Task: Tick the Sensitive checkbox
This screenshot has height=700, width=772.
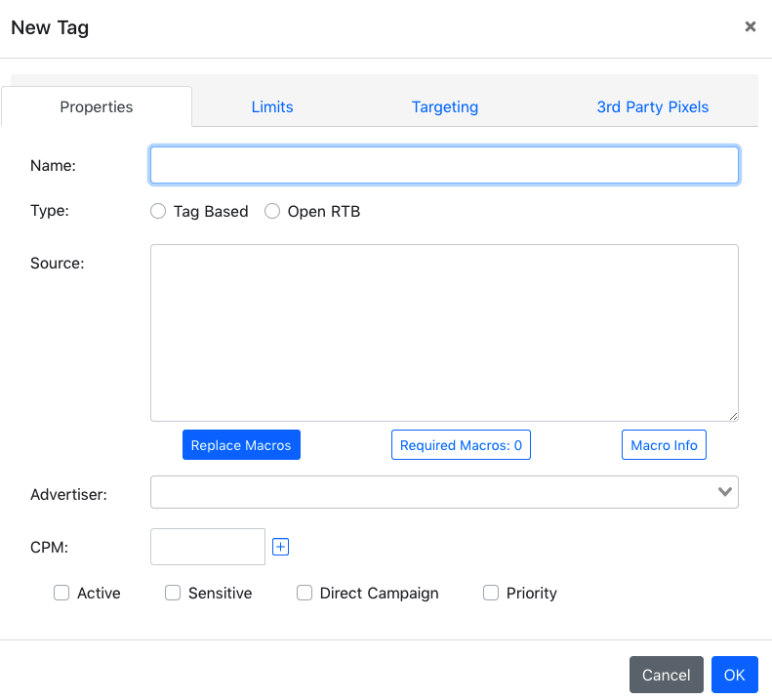Action: pyautogui.click(x=173, y=593)
